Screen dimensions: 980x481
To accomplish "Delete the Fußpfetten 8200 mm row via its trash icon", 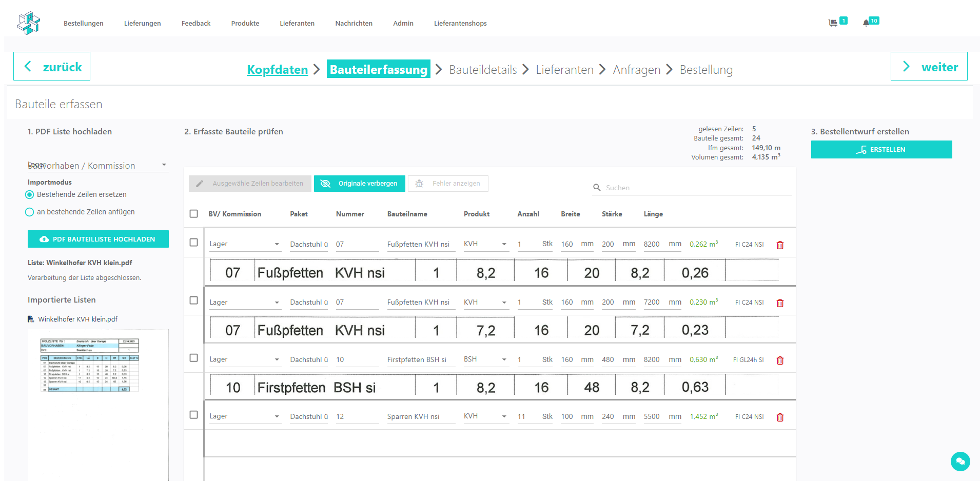I will 780,245.
